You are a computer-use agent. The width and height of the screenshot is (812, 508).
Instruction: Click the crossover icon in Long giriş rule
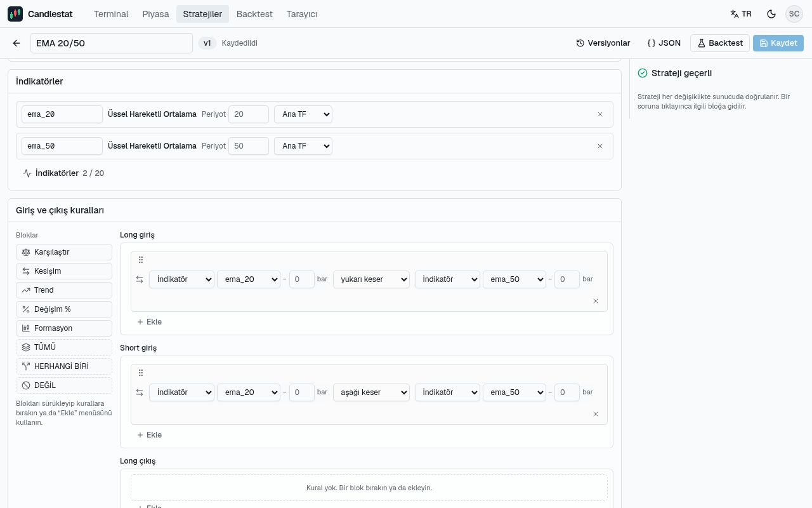pyautogui.click(x=140, y=279)
